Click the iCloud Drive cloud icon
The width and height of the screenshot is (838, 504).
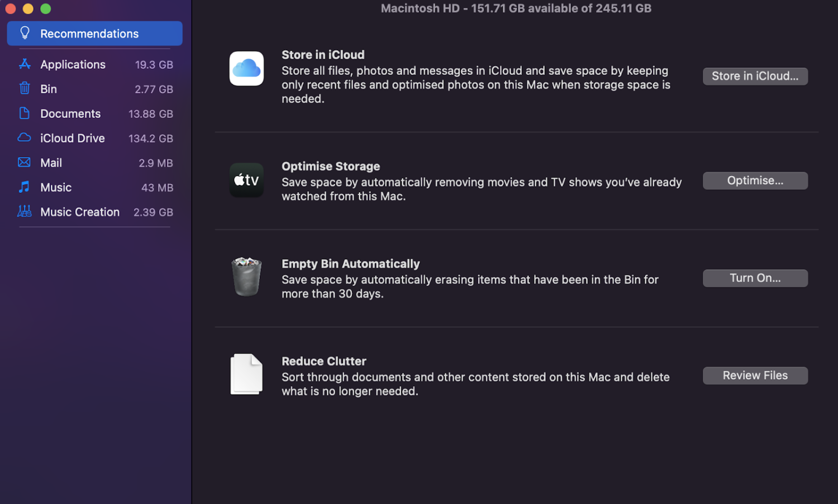[x=25, y=137]
